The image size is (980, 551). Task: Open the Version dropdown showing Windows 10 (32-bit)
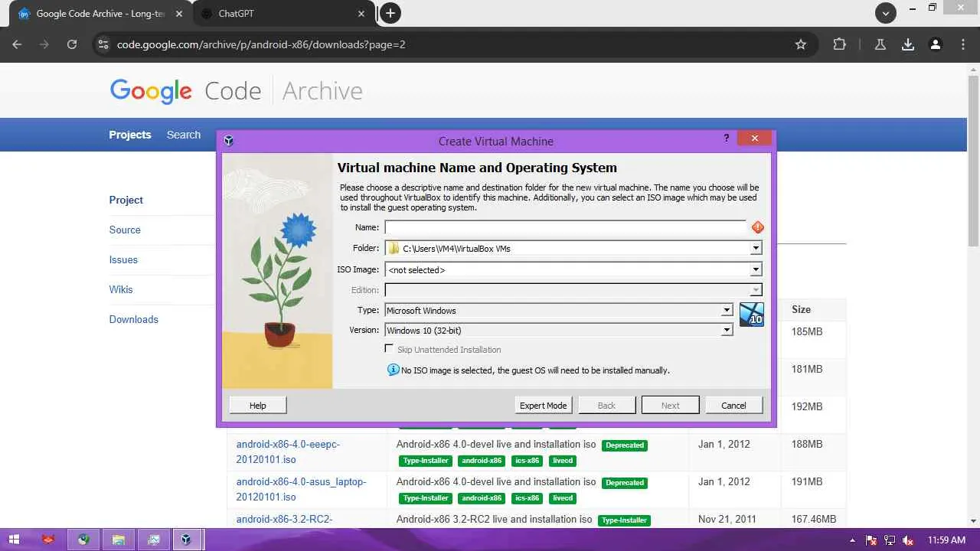pyautogui.click(x=727, y=331)
